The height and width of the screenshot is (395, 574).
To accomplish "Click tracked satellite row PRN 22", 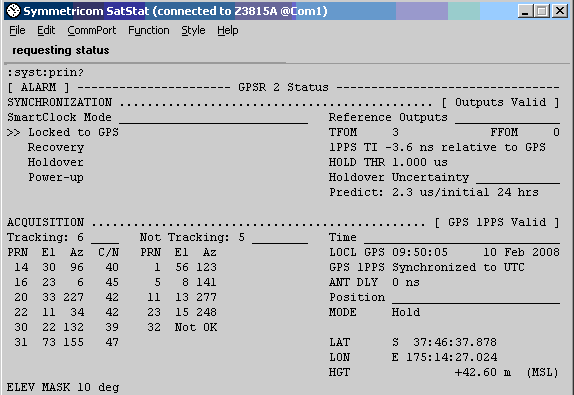I will (66, 312).
